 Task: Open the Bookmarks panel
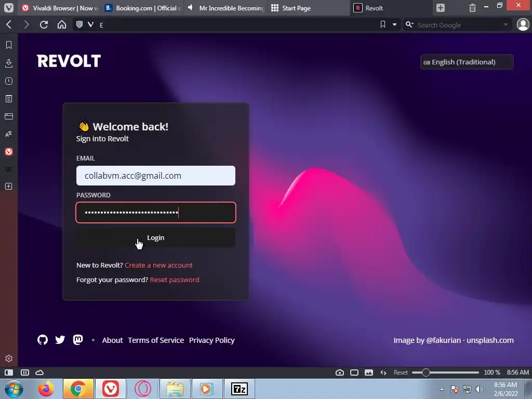click(9, 45)
